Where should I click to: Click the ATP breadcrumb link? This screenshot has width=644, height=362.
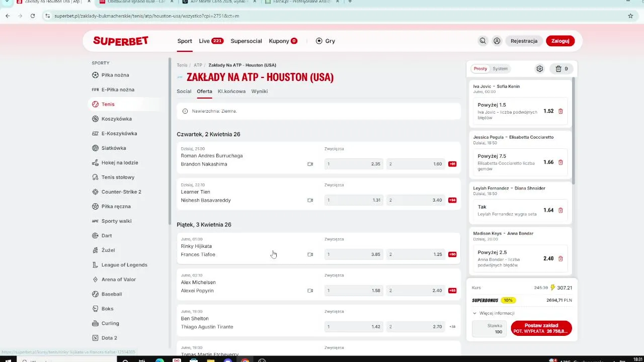point(198,65)
